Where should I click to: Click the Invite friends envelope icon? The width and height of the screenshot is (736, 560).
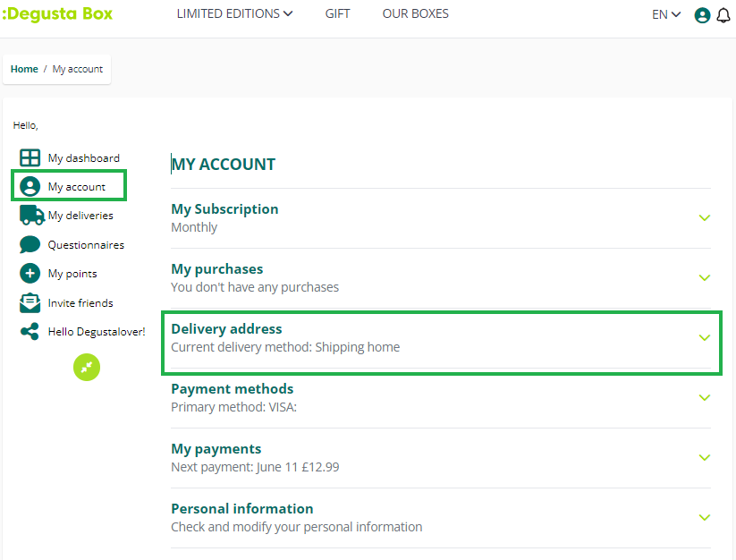pyautogui.click(x=30, y=303)
